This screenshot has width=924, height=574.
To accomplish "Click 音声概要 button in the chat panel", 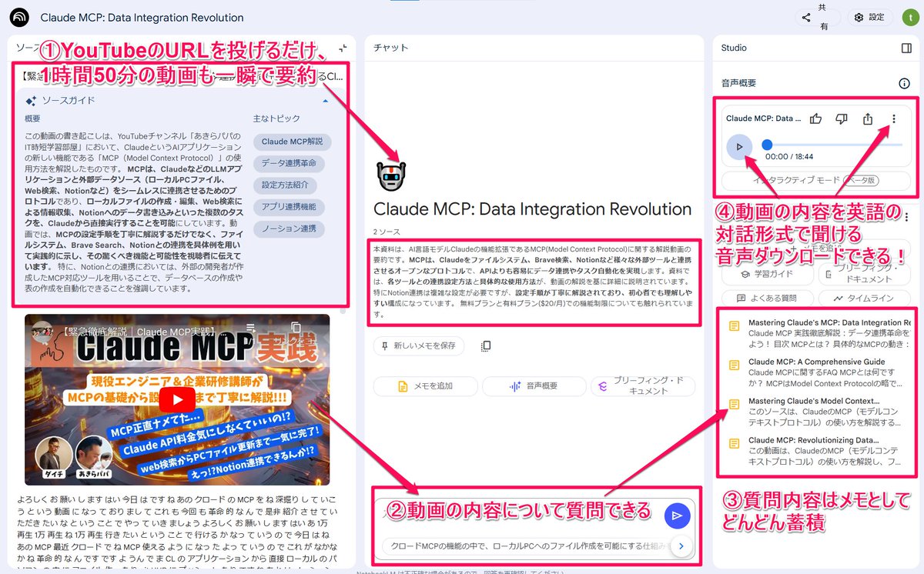I will pos(533,386).
